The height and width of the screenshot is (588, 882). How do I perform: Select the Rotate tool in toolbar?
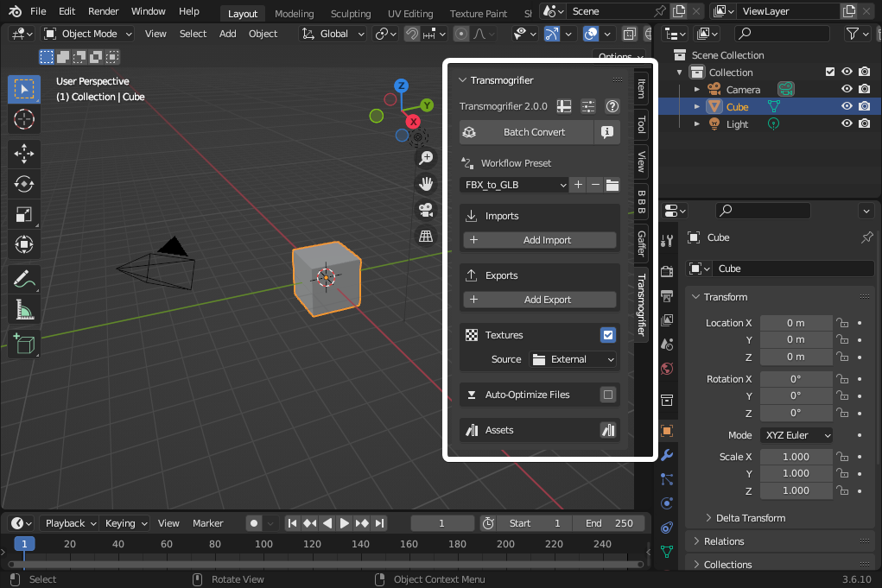(x=24, y=184)
